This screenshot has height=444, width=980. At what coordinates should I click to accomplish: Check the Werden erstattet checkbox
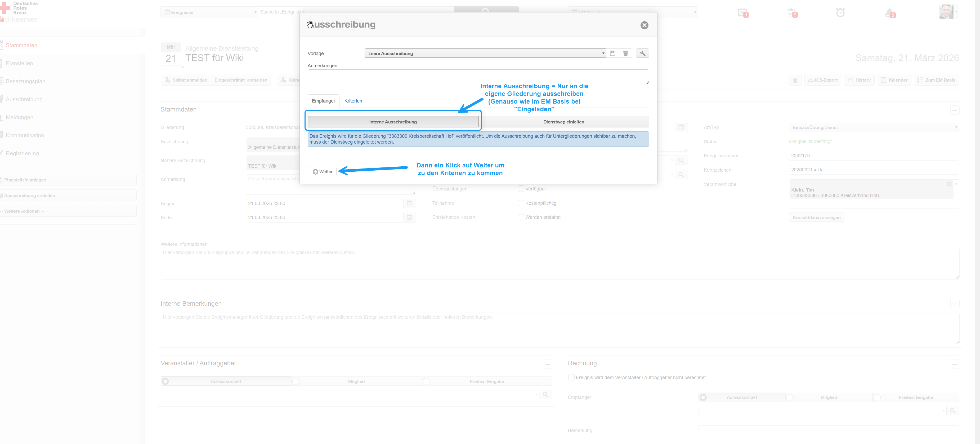[x=521, y=217]
